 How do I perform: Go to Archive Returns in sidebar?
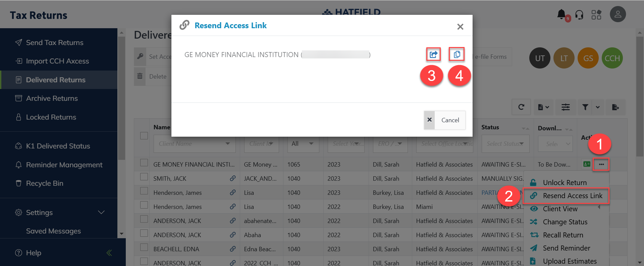[52, 98]
